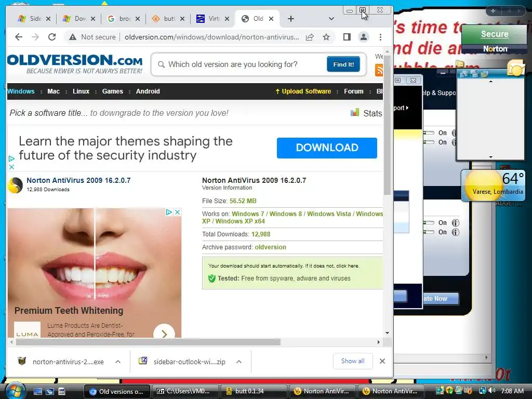The image size is (532, 399).
Task: Click the orange RSS feed icon
Action: tap(379, 70)
